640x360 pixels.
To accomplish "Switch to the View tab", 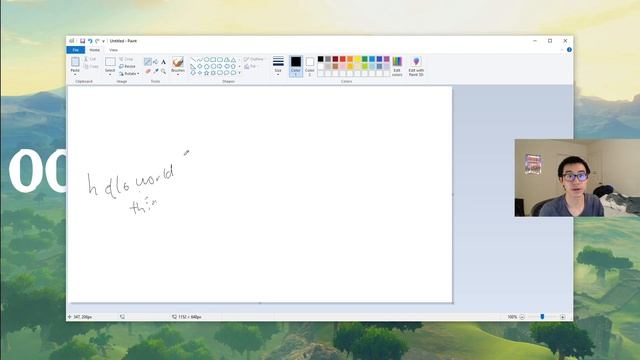I will click(113, 50).
